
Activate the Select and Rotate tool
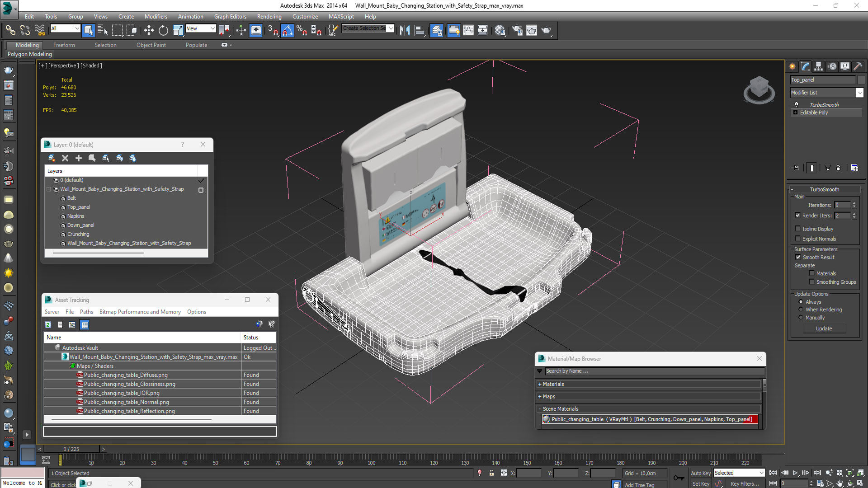(163, 30)
